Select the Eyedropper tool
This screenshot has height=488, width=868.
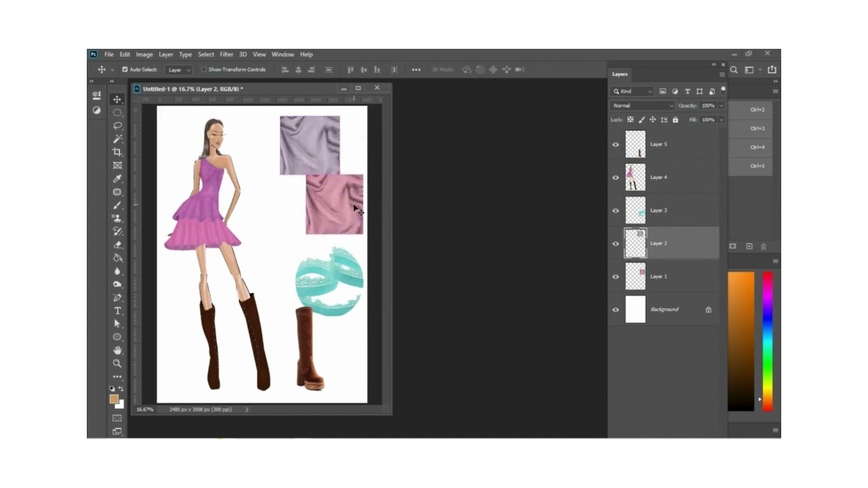pyautogui.click(x=117, y=179)
